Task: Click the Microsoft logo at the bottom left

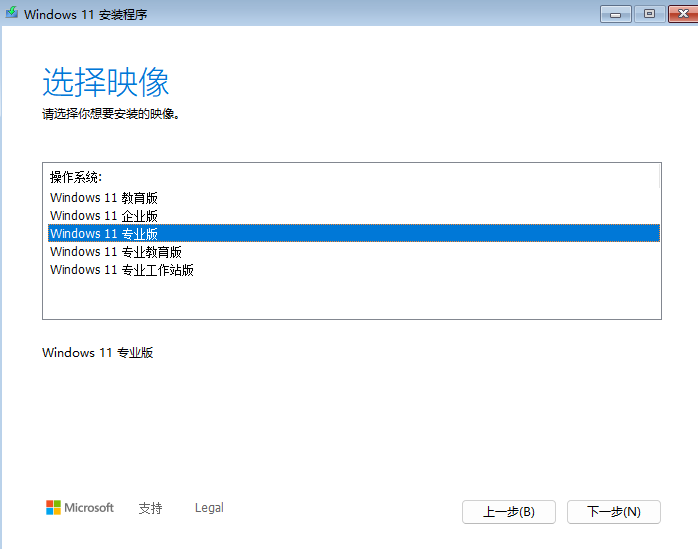Action: (x=80, y=508)
